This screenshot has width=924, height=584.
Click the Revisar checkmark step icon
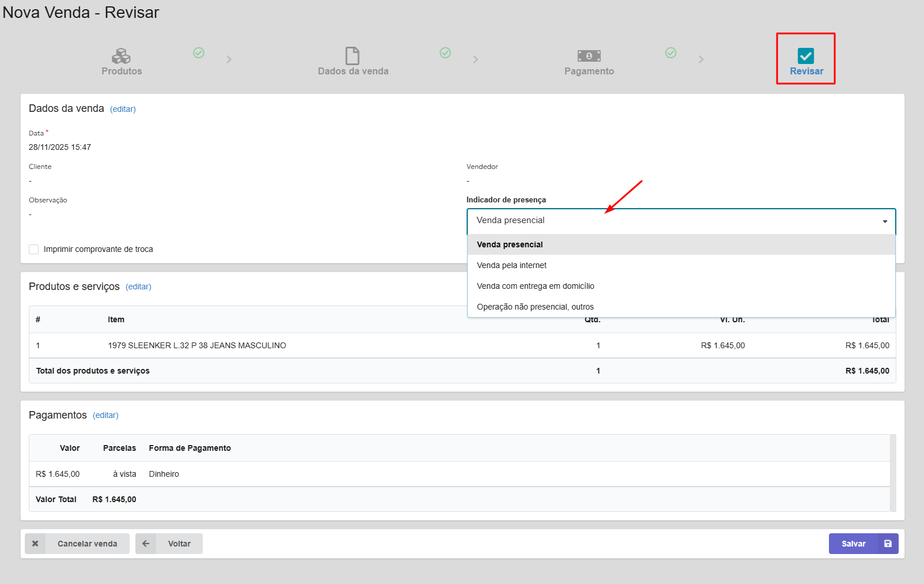pos(805,56)
